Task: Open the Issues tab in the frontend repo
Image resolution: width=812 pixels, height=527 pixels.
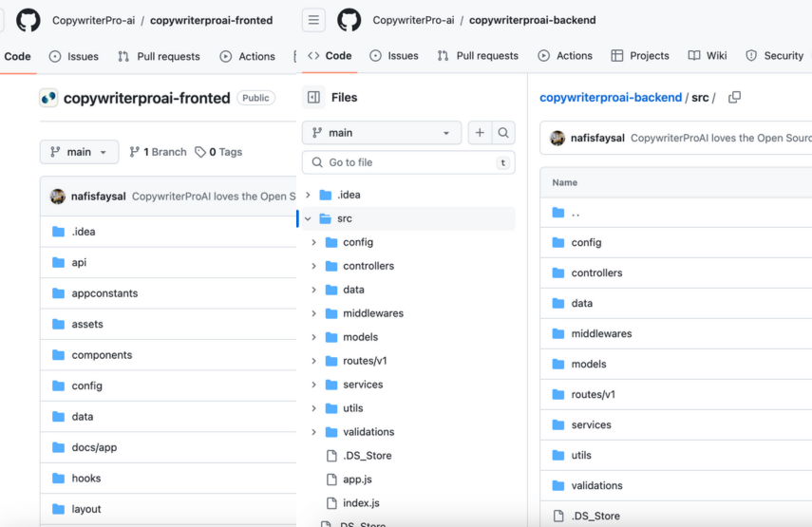Action: coord(73,56)
